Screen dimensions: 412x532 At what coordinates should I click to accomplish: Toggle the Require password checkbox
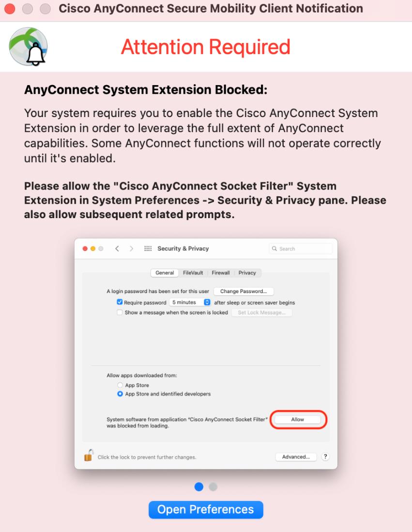(120, 302)
